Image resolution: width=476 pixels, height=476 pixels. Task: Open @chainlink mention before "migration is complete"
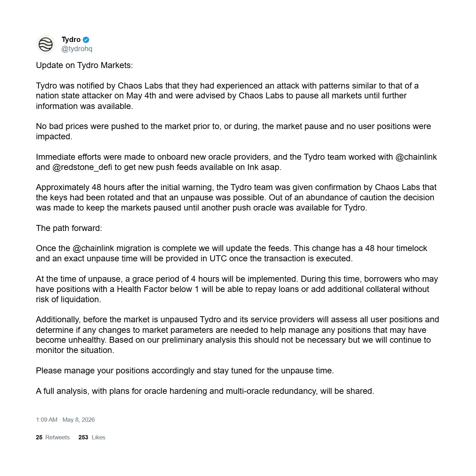pos(93,248)
